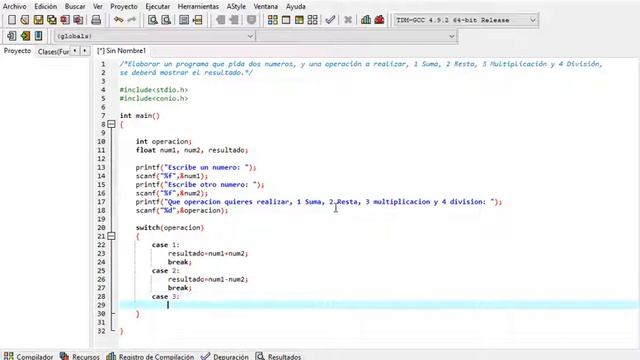640x360 pixels.
Task: Open the Archivo menu
Action: [15, 7]
